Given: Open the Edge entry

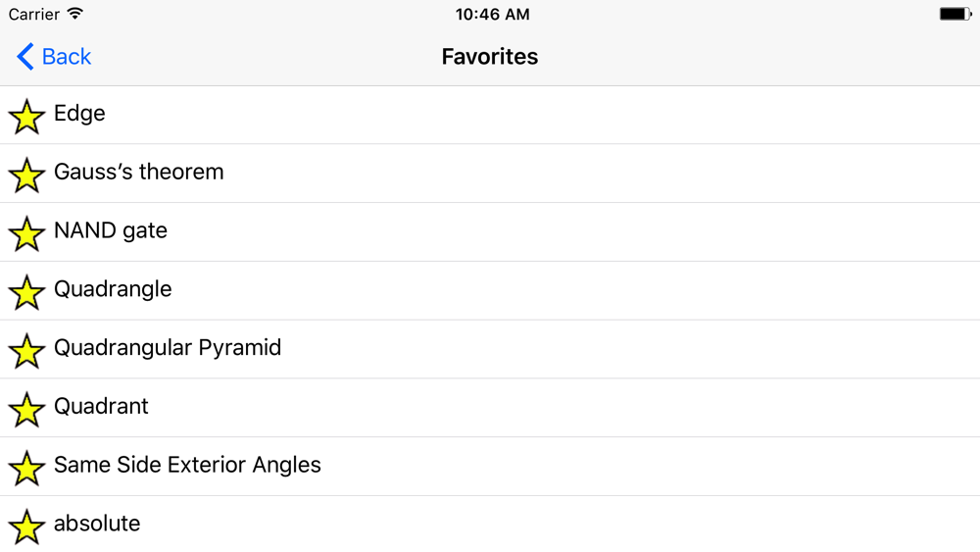Looking at the screenshot, I should coord(490,115).
